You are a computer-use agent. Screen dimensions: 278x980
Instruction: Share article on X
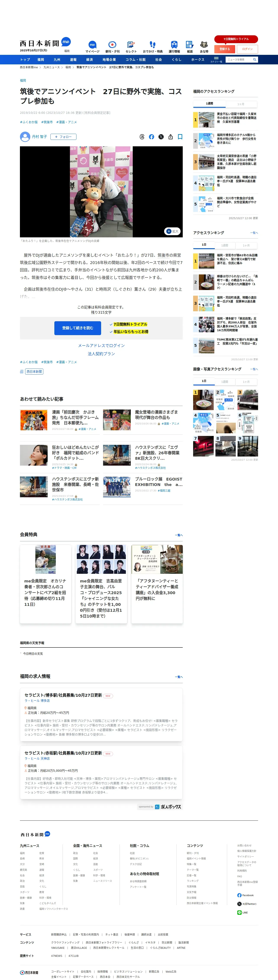pyautogui.click(x=161, y=137)
